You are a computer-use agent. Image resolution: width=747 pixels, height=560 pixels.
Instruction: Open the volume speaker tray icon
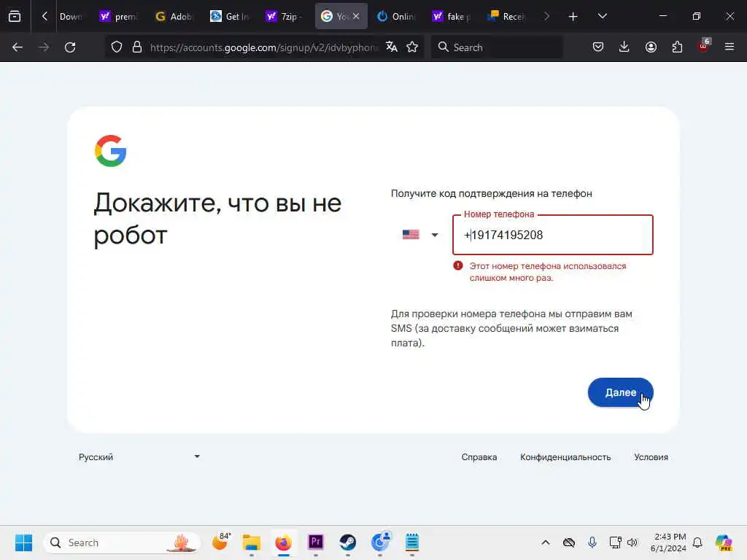pyautogui.click(x=632, y=542)
